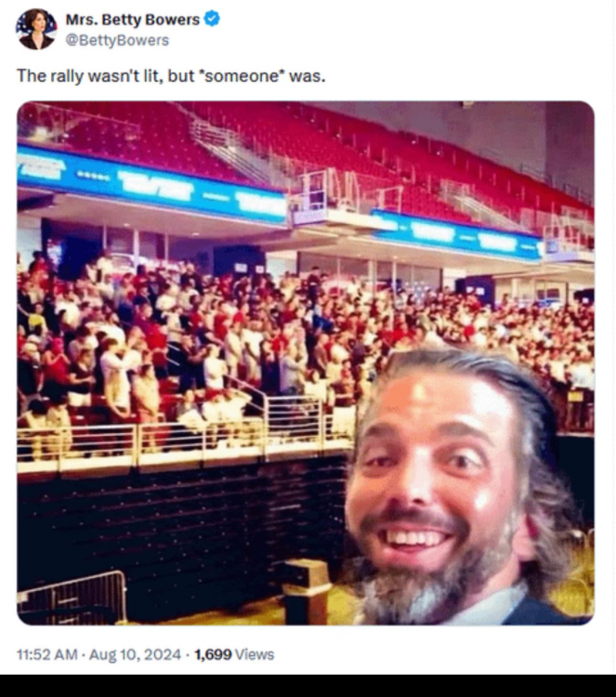
Task: Select the tweet text about the rally
Action: tap(171, 76)
